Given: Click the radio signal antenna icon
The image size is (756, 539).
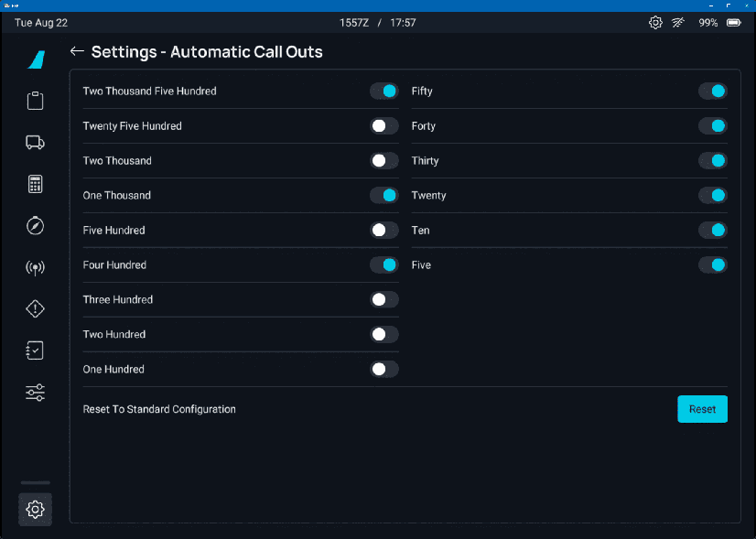Looking at the screenshot, I should (35, 268).
